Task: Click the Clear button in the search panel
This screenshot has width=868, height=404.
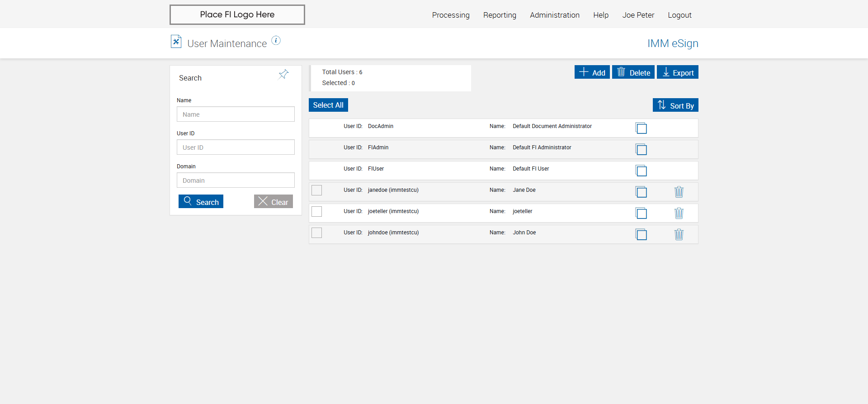Action: tap(274, 201)
